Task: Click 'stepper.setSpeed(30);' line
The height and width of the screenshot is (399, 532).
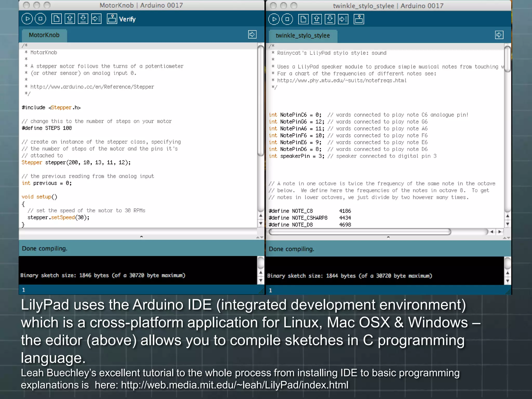Action: [x=58, y=217]
